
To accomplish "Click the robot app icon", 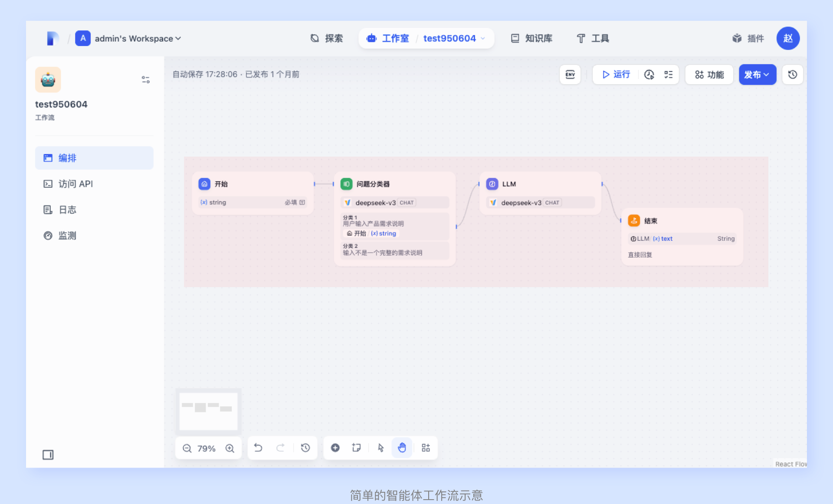I will pyautogui.click(x=48, y=79).
